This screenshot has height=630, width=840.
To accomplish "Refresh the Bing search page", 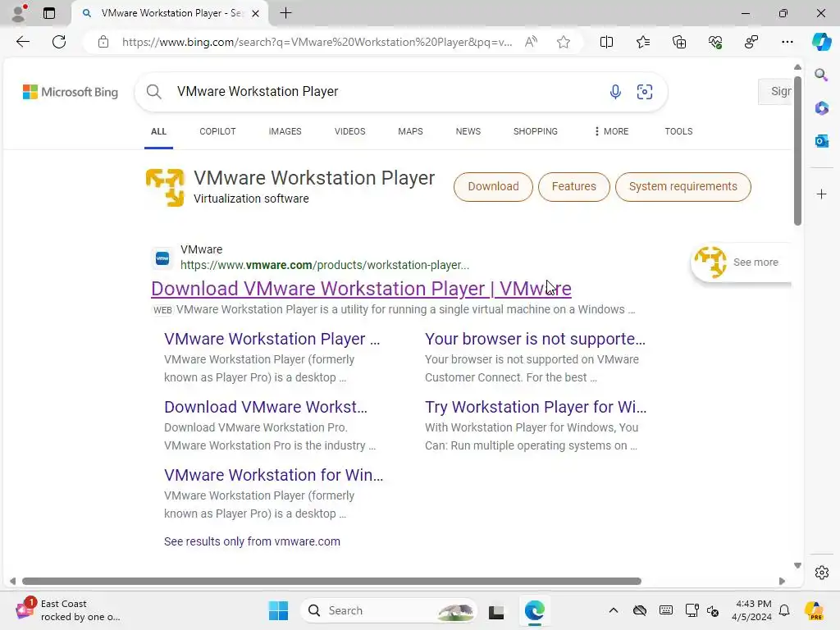I will click(59, 42).
